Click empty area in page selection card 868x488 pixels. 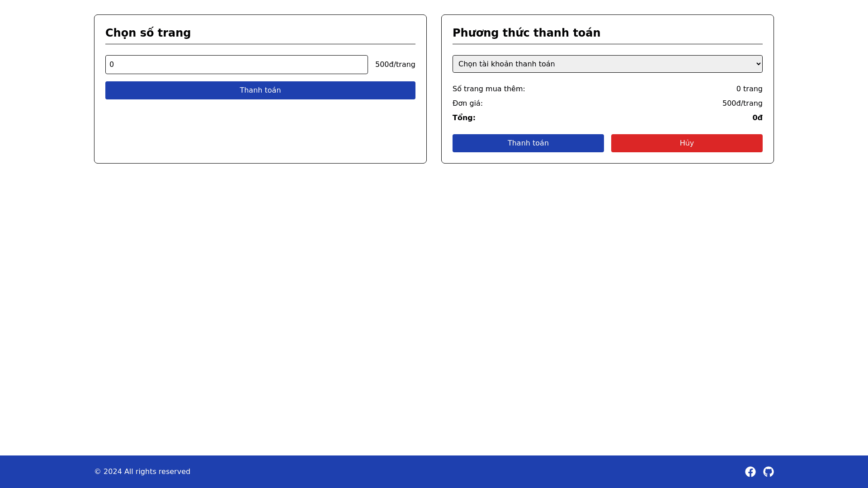(x=260, y=131)
